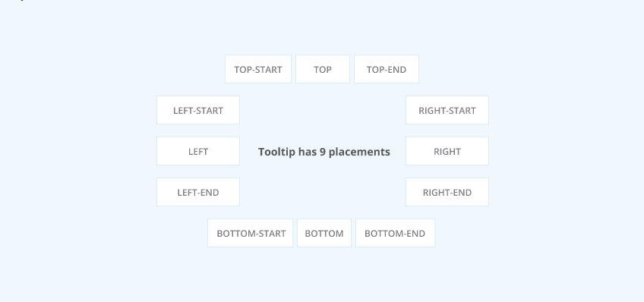Open the tooltip on the RIGHT-END box
644x302 pixels.
click(447, 193)
